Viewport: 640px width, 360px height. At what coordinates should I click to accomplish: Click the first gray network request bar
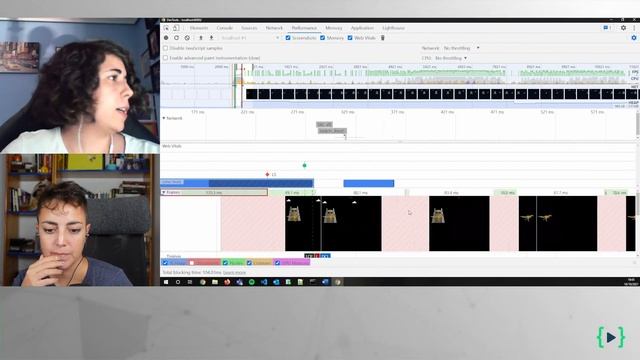[324, 124]
